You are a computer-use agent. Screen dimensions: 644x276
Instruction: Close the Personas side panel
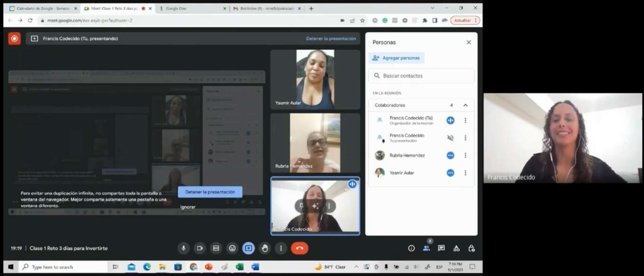(469, 42)
